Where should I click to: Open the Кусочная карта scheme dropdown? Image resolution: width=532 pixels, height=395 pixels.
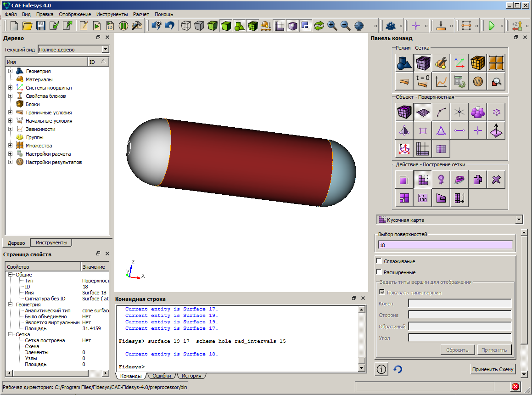(518, 220)
